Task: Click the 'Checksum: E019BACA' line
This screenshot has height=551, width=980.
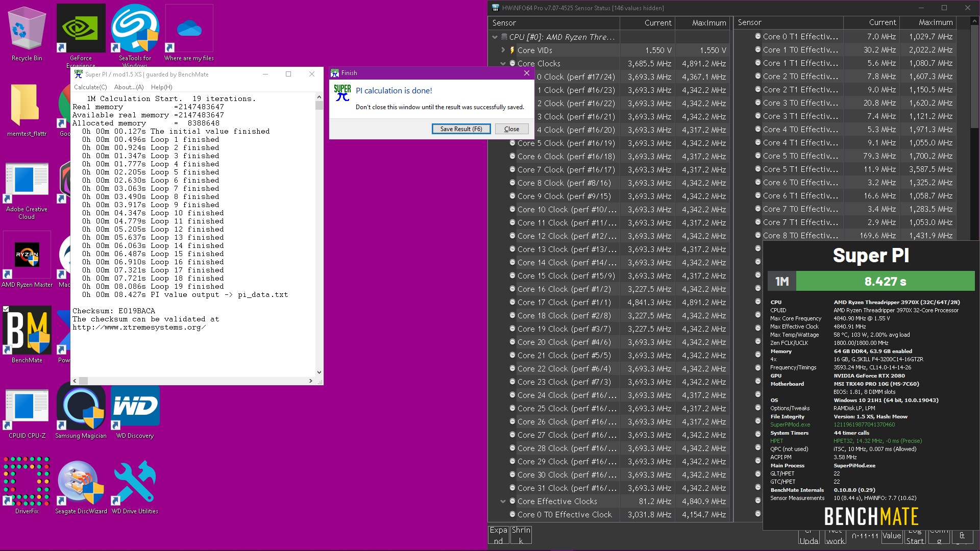Action: click(114, 311)
